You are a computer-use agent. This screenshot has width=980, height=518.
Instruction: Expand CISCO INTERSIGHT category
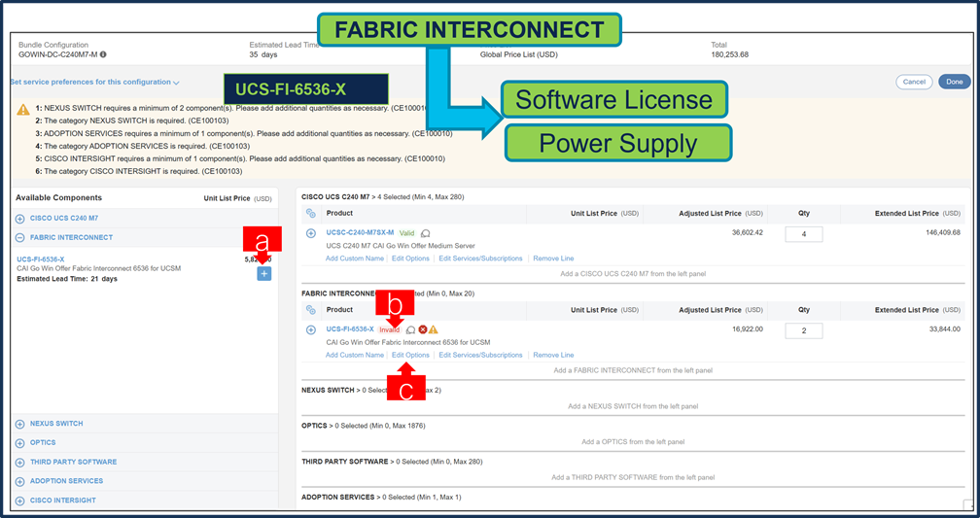20,501
